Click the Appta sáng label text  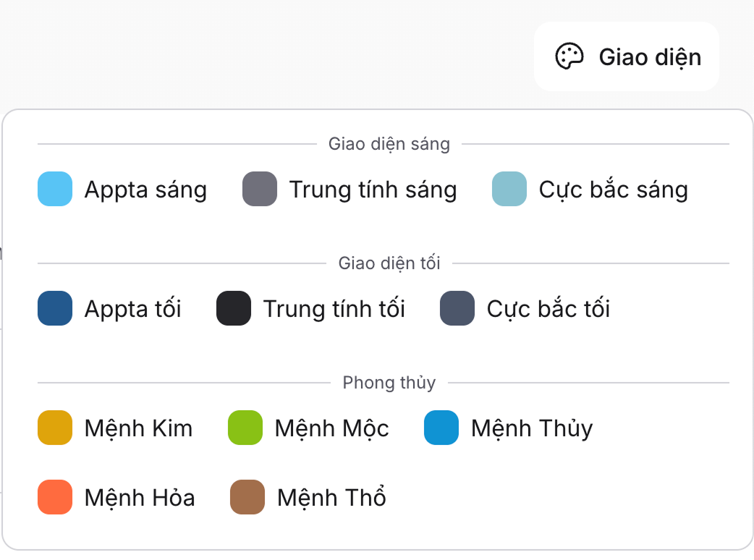tap(145, 190)
